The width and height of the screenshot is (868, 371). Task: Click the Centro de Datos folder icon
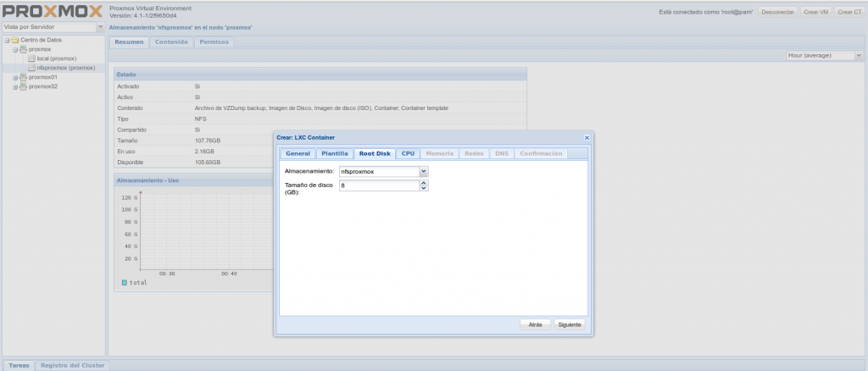[14, 40]
